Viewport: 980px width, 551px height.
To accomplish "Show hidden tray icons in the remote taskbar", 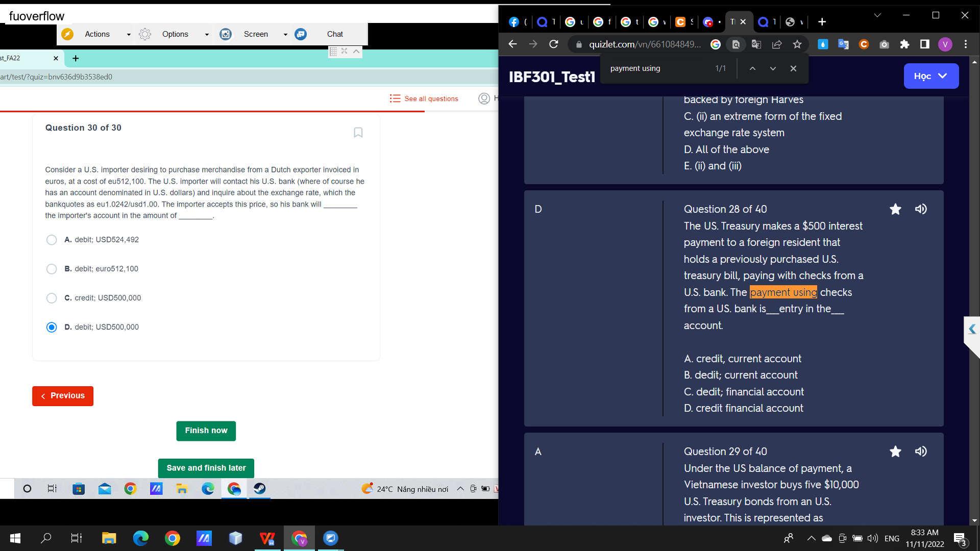I will pos(460,489).
